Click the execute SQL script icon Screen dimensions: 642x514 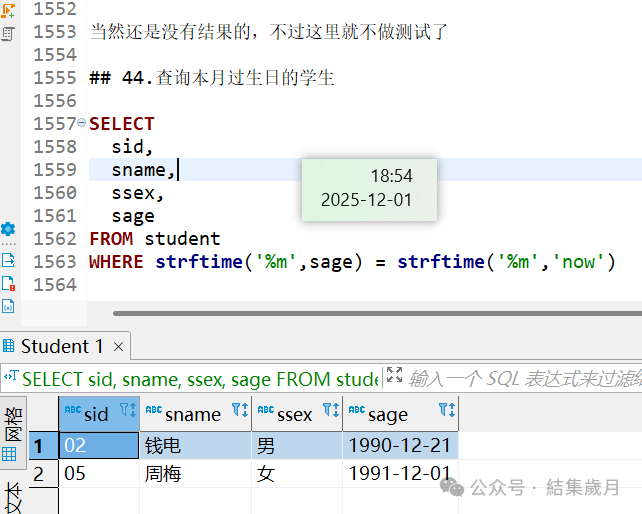[8, 34]
